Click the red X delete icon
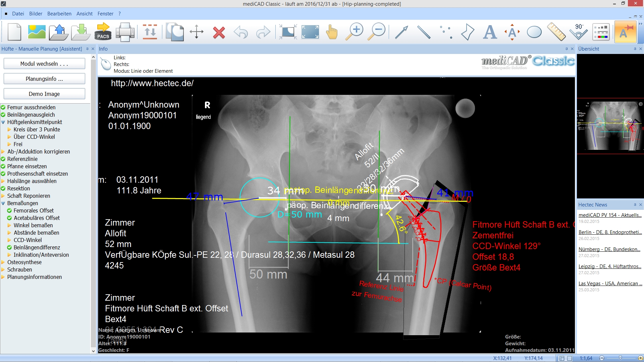The width and height of the screenshot is (644, 362). pyautogui.click(x=219, y=33)
